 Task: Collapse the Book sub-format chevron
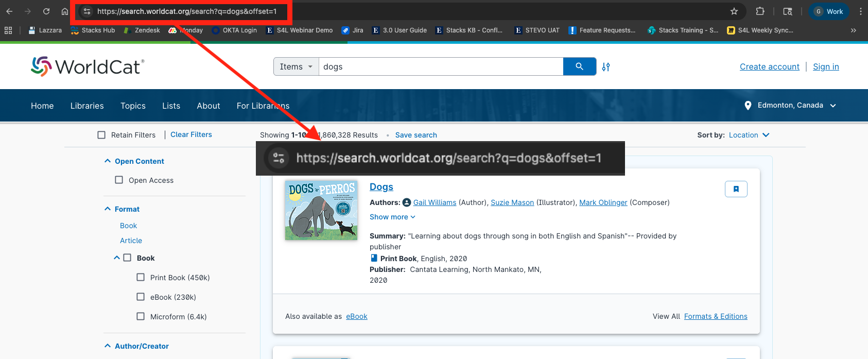coord(117,258)
